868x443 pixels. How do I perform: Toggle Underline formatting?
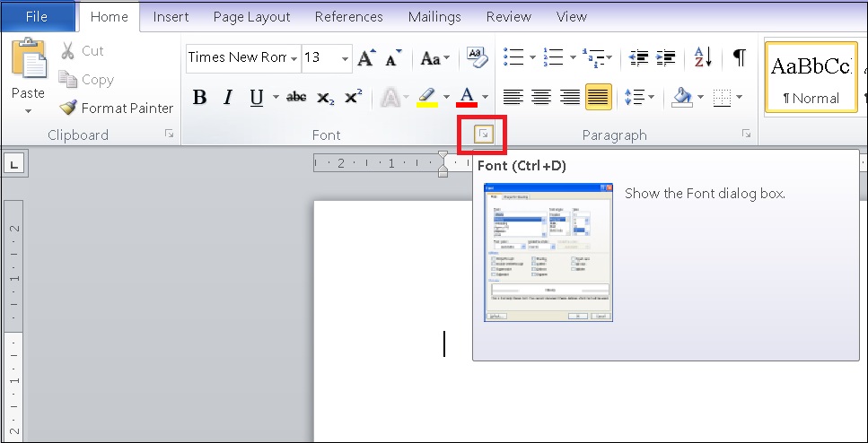(x=257, y=98)
